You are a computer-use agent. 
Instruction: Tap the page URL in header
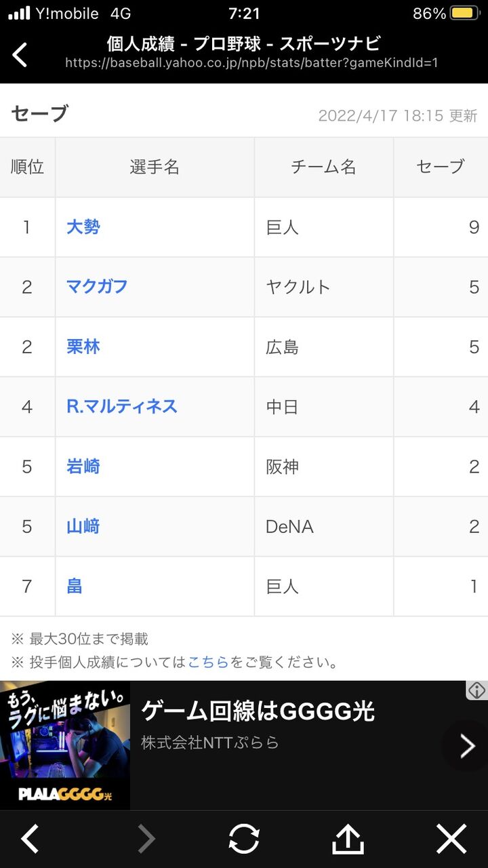pyautogui.click(x=251, y=63)
